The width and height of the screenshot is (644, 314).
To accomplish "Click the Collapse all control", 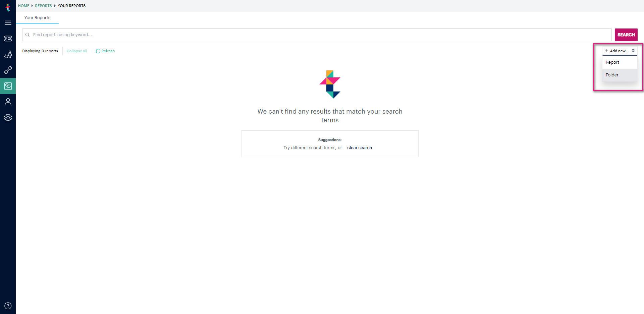I will click(x=76, y=51).
